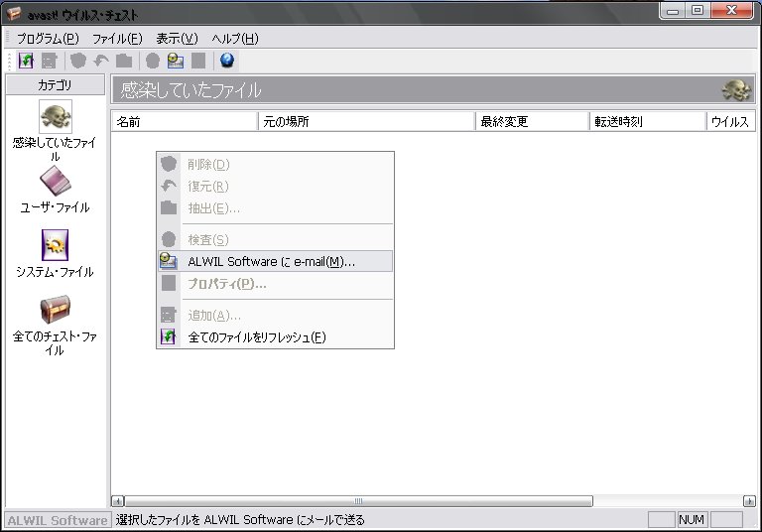762x532 pixels.
Task: Open help via blue question mark icon
Action: 227,61
